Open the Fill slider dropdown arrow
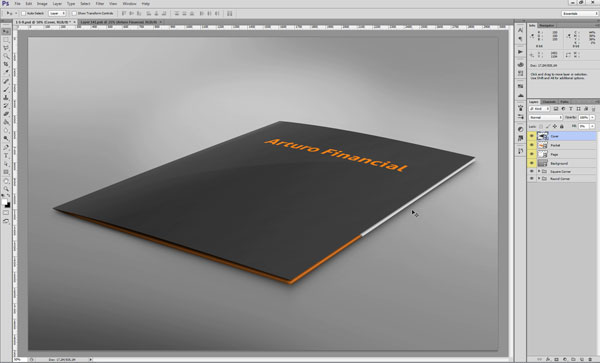 593,126
